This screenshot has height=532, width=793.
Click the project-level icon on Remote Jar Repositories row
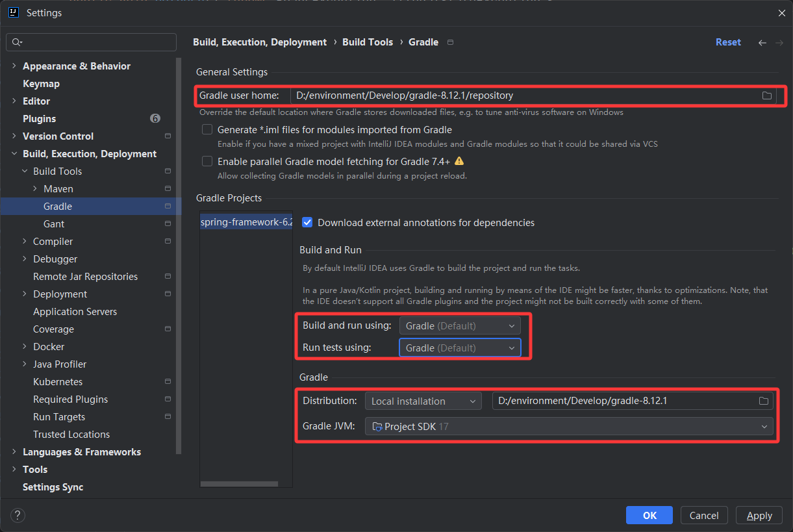click(168, 277)
